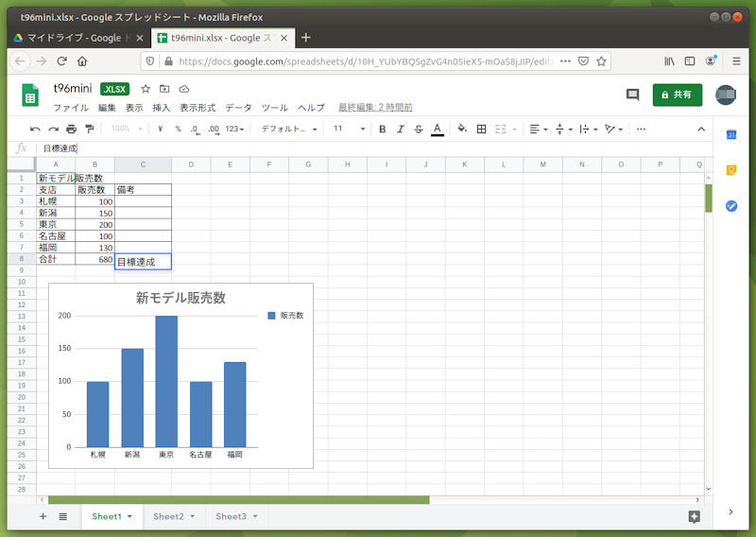Toggle bold formatting
The height and width of the screenshot is (537, 756).
[x=383, y=129]
